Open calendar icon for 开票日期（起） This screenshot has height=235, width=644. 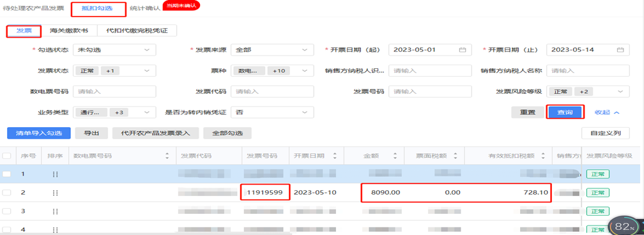click(462, 50)
